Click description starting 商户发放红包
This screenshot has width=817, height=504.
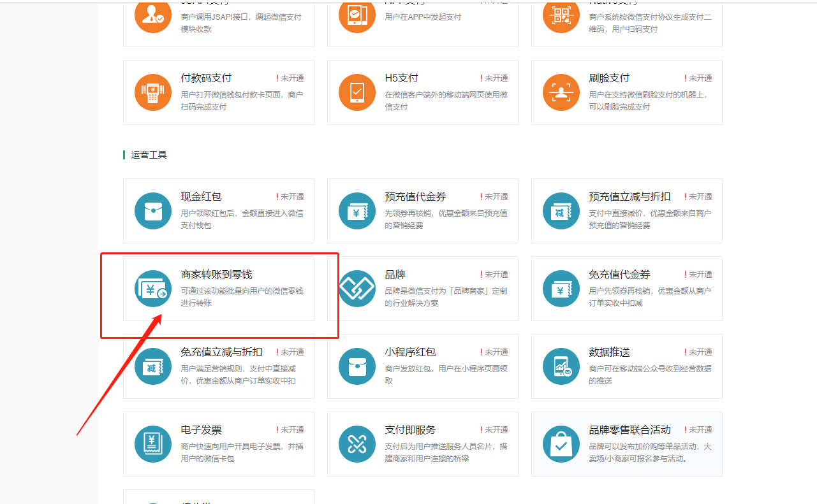(446, 375)
